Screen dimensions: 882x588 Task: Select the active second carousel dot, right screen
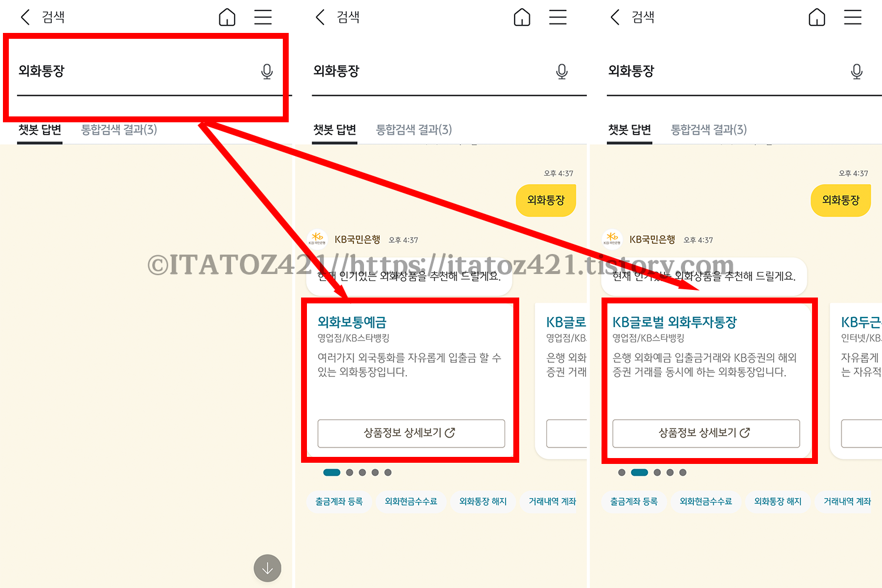(639, 473)
